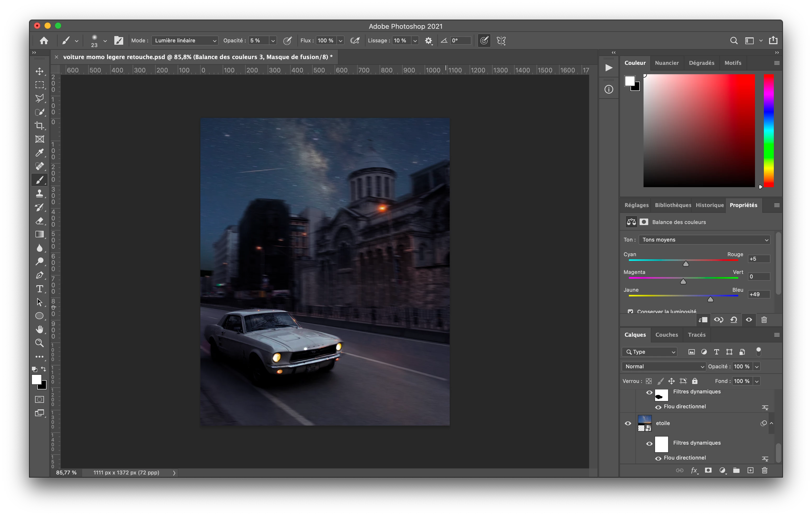The image size is (812, 516).
Task: Select the Zoom tool in the toolbar
Action: point(40,343)
